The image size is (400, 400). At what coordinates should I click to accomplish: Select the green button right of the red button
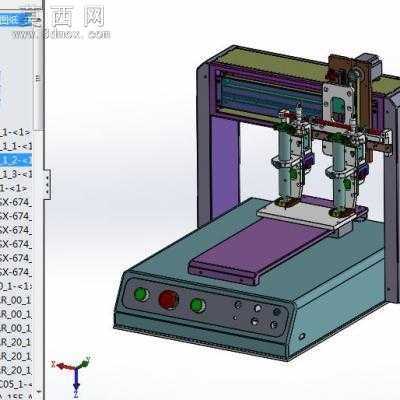coord(197,305)
